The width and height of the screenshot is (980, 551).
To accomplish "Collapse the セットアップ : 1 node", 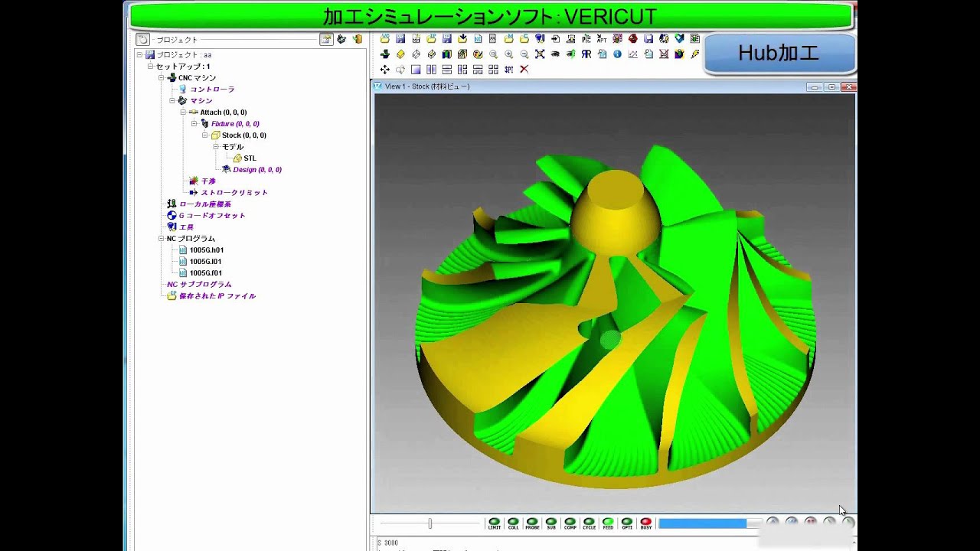I will [151, 67].
